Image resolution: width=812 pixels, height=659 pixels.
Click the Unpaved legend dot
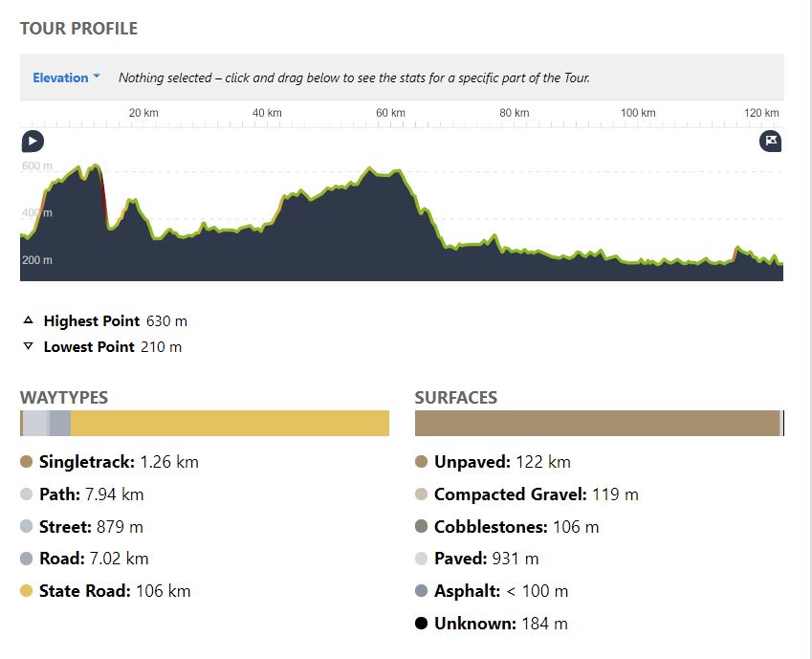[422, 462]
